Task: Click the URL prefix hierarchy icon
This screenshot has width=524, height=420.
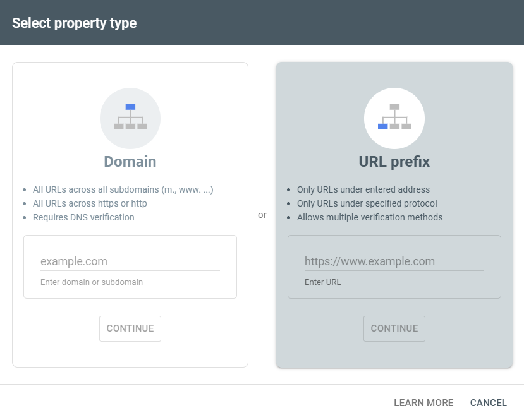Action: click(x=394, y=118)
